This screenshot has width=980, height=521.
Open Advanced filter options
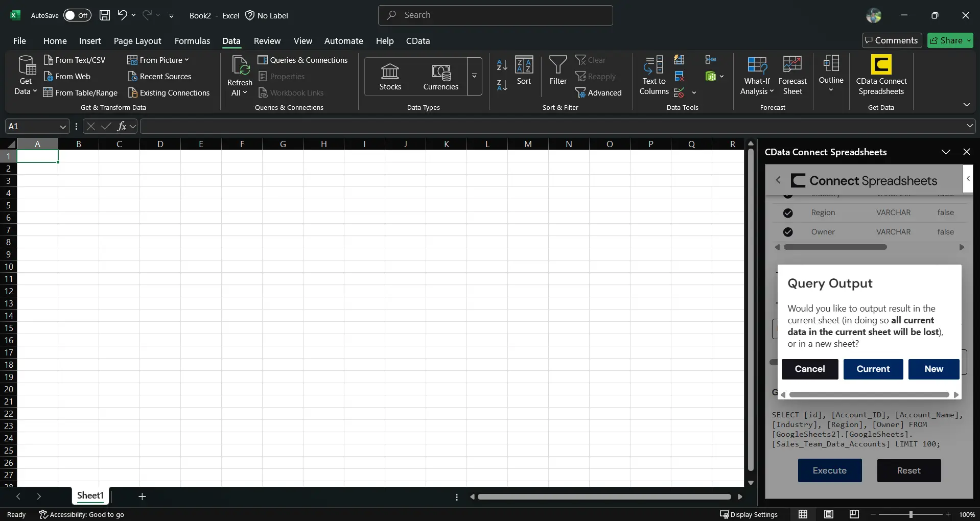598,92
